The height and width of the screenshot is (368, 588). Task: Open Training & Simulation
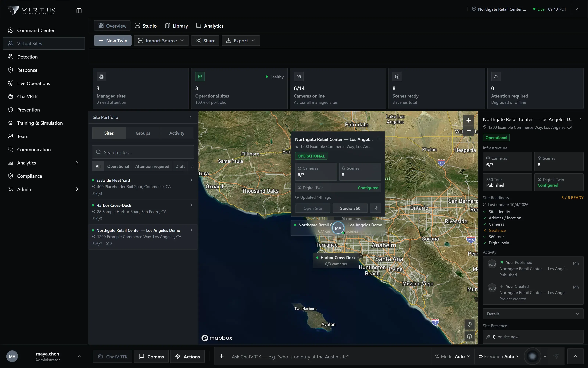[44, 123]
